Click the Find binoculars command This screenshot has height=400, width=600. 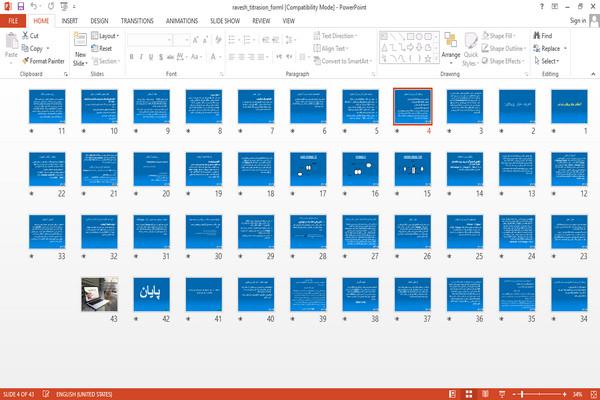543,36
